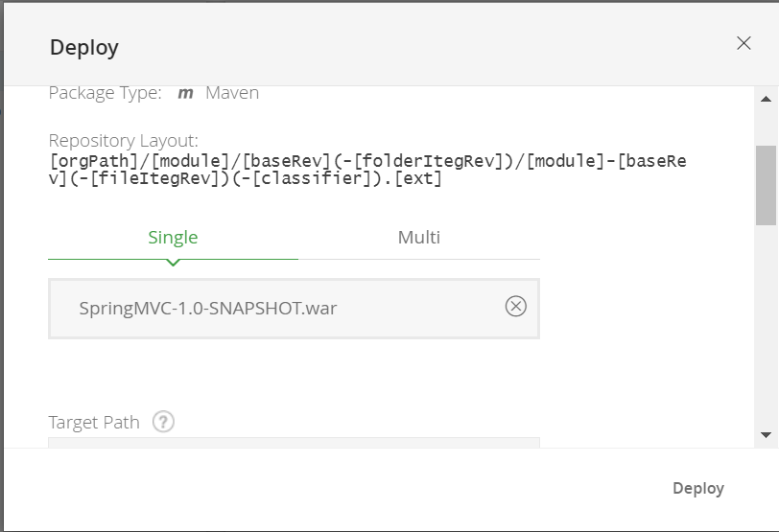Switch to the Single upload tab
This screenshot has width=779, height=532.
(x=173, y=238)
